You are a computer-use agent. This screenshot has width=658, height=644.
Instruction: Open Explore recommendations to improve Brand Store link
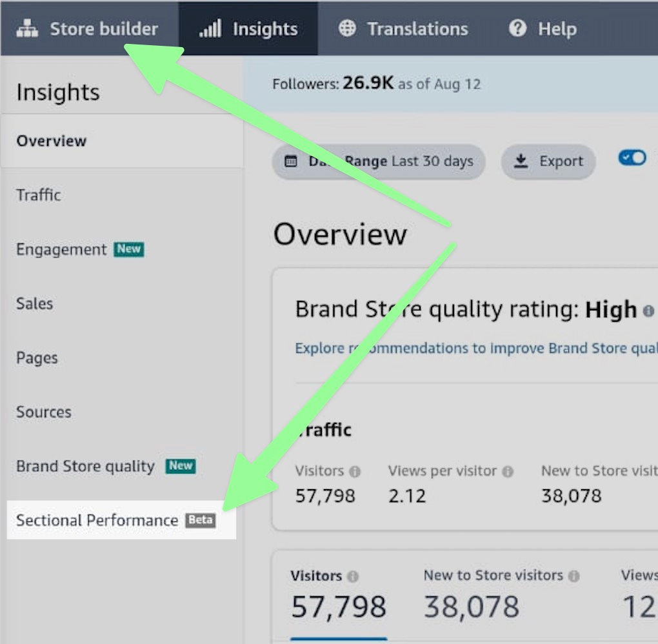point(476,348)
